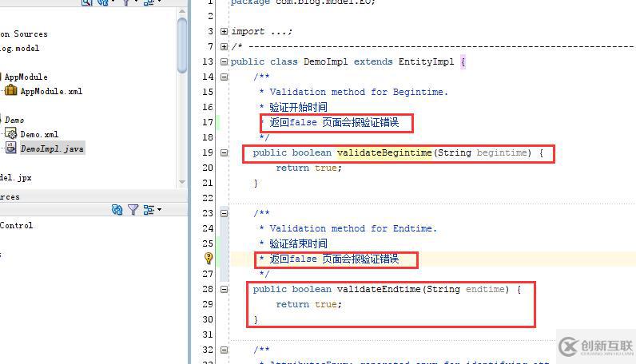Click the 'import ...;' folded text
Image resolution: width=636 pixels, height=364 pixels.
[261, 31]
